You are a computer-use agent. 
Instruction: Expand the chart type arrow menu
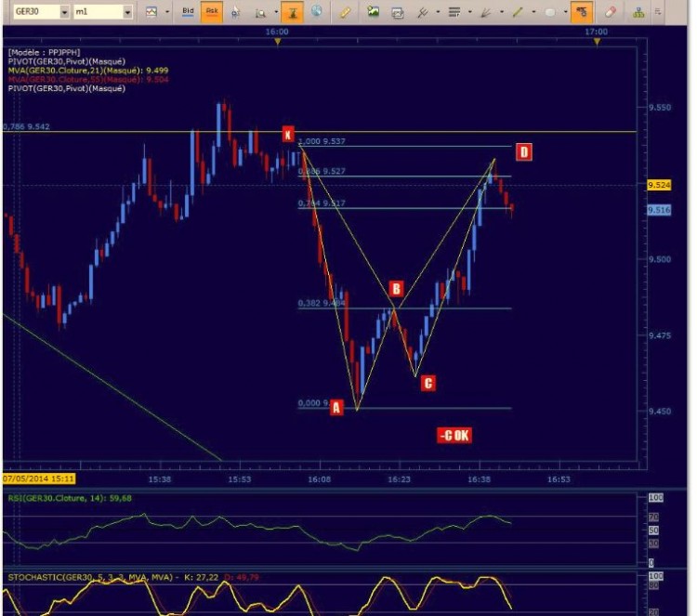click(x=167, y=12)
